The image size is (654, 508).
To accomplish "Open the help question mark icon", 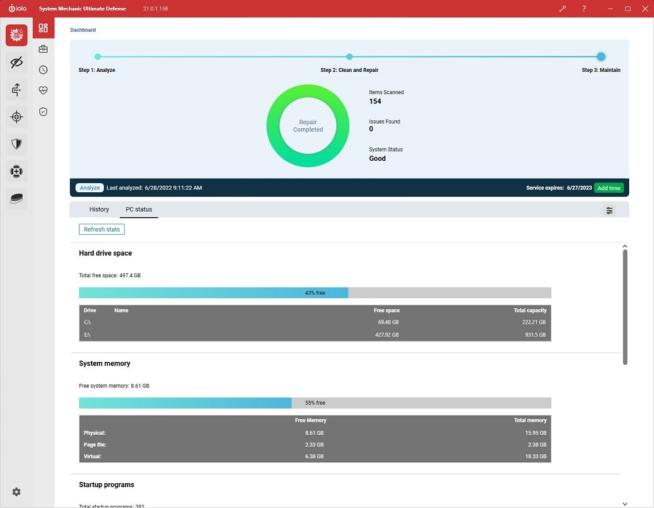I will point(584,8).
